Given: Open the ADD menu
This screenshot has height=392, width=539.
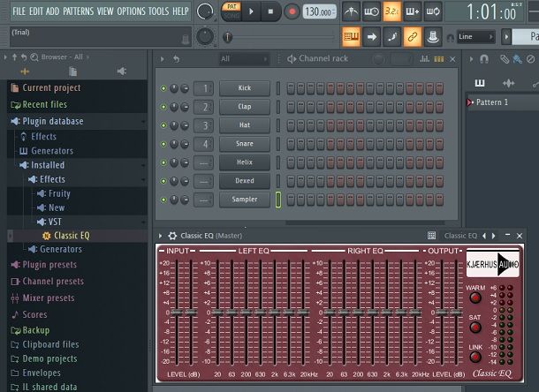Looking at the screenshot, I should (x=53, y=11).
